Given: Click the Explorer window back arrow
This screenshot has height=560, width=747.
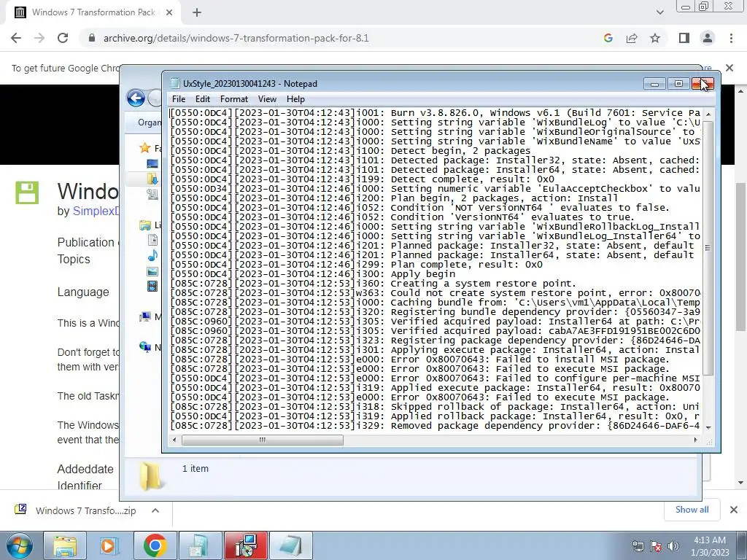Looking at the screenshot, I should [x=136, y=98].
